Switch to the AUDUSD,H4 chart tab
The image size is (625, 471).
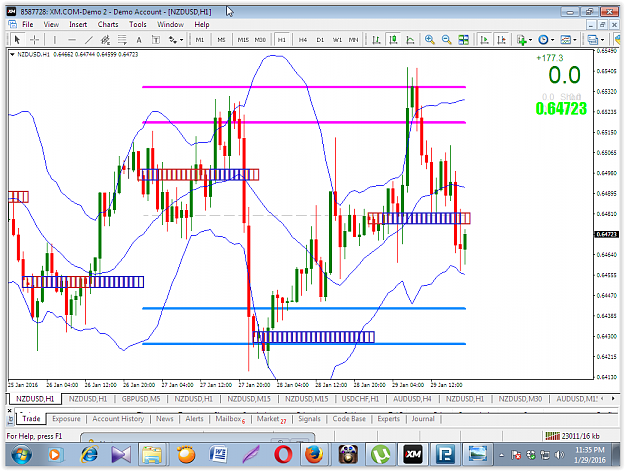coord(412,398)
